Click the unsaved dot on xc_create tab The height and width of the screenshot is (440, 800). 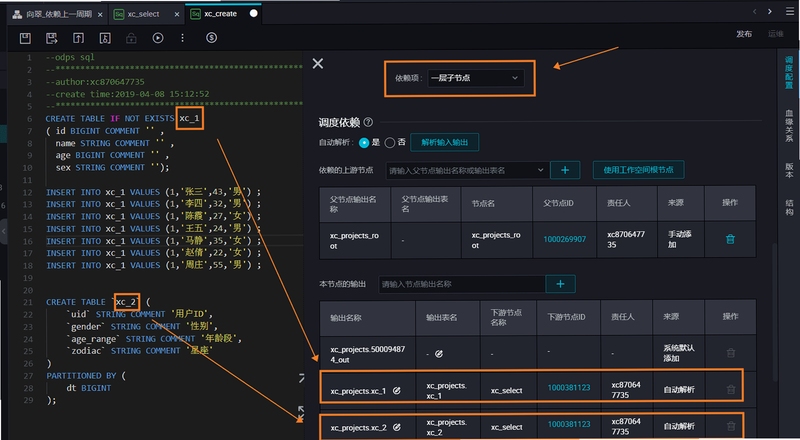[254, 14]
